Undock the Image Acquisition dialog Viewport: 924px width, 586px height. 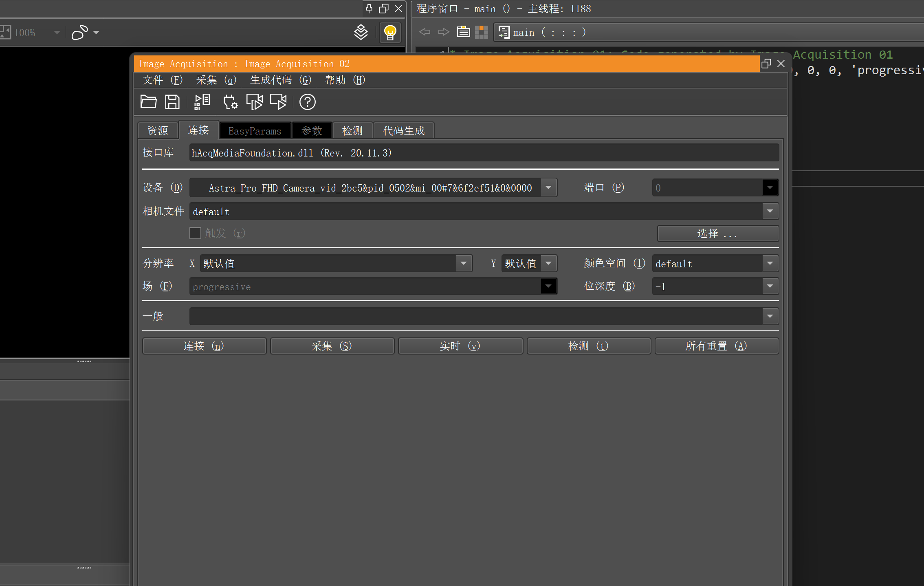coord(766,64)
